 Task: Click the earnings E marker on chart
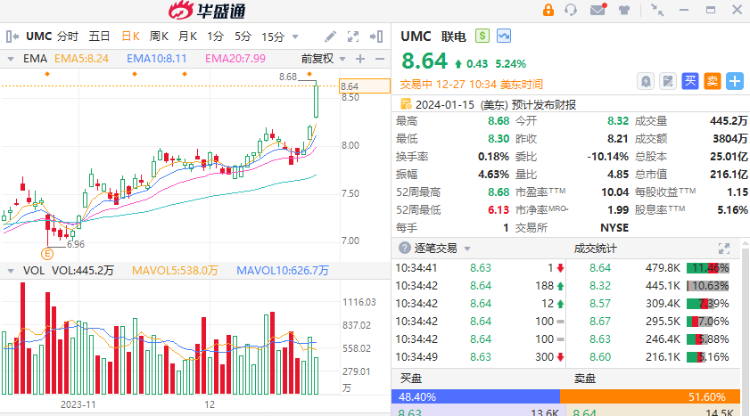47,253
